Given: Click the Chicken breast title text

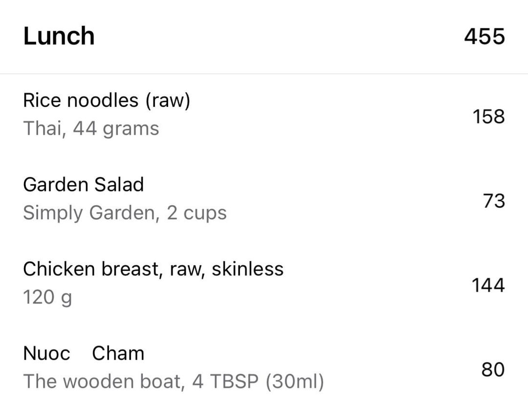Looking at the screenshot, I should (x=153, y=269).
